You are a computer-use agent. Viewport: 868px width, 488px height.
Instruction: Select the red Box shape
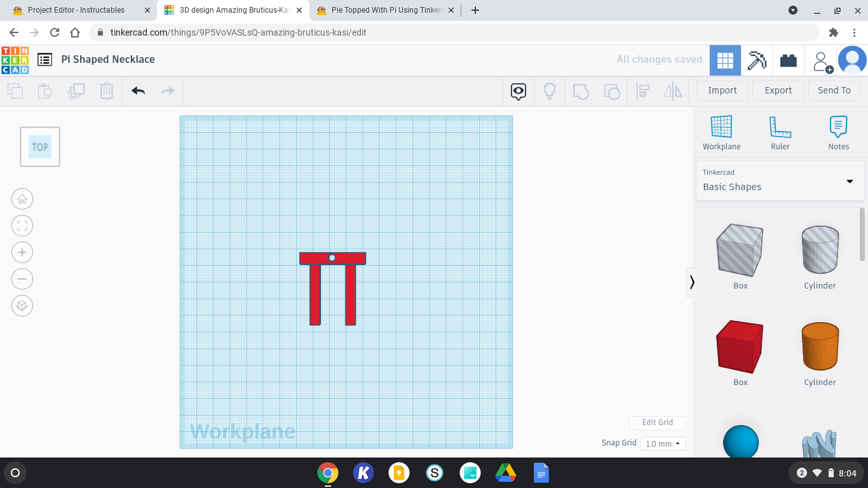(x=740, y=347)
